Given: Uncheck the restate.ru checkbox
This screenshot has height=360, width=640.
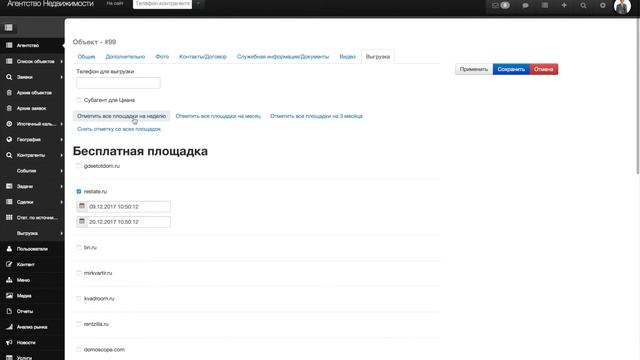Looking at the screenshot, I should pyautogui.click(x=79, y=191).
